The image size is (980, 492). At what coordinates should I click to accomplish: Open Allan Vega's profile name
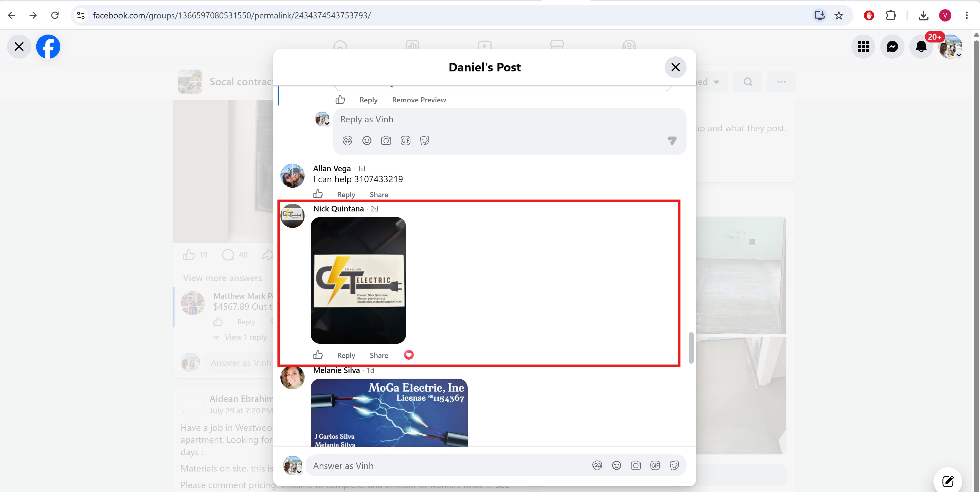tap(332, 169)
